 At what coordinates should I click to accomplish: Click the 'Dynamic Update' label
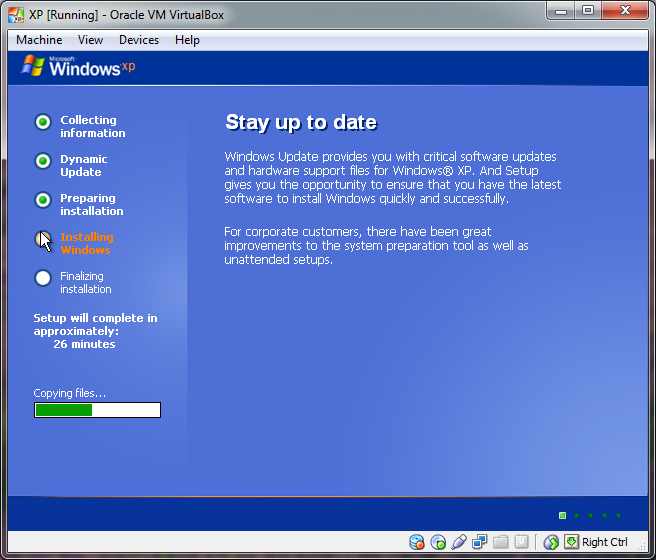pos(84,166)
